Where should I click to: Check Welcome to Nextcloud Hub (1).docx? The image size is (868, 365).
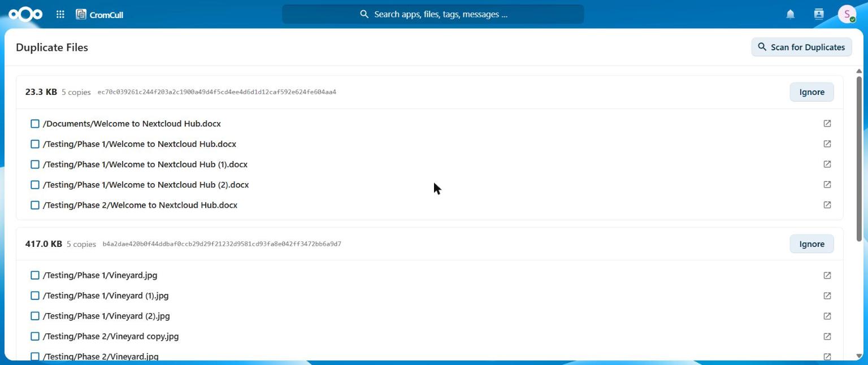pyautogui.click(x=35, y=164)
